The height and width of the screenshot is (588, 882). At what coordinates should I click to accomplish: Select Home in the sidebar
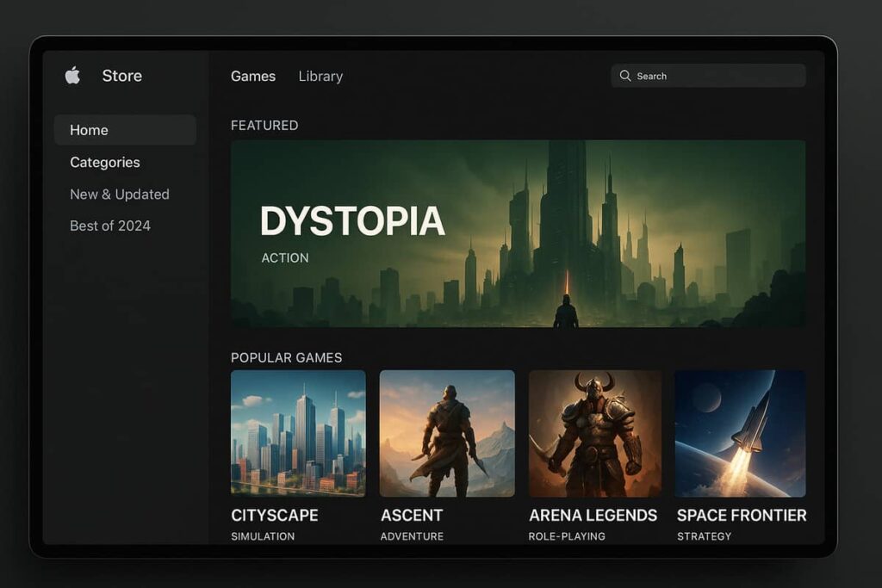[125, 130]
